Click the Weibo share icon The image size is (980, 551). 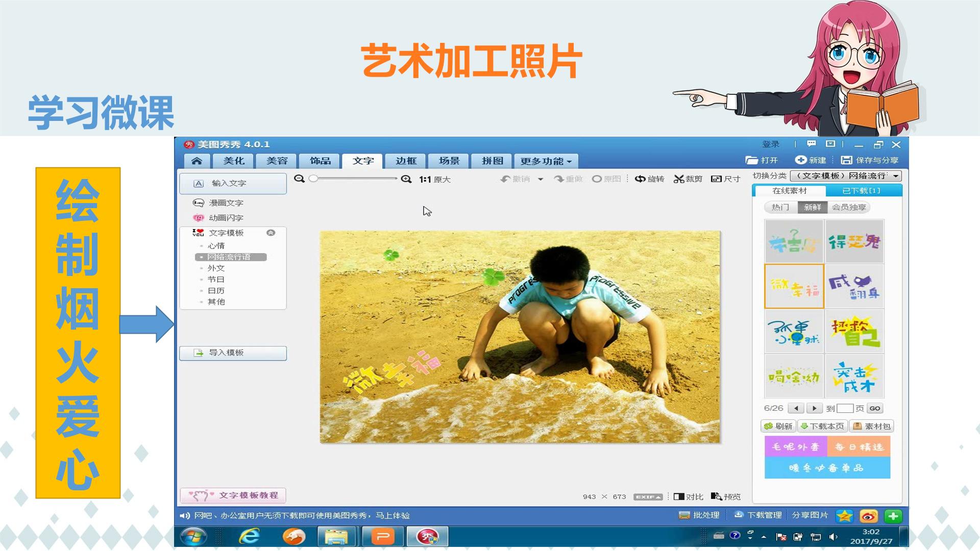869,516
